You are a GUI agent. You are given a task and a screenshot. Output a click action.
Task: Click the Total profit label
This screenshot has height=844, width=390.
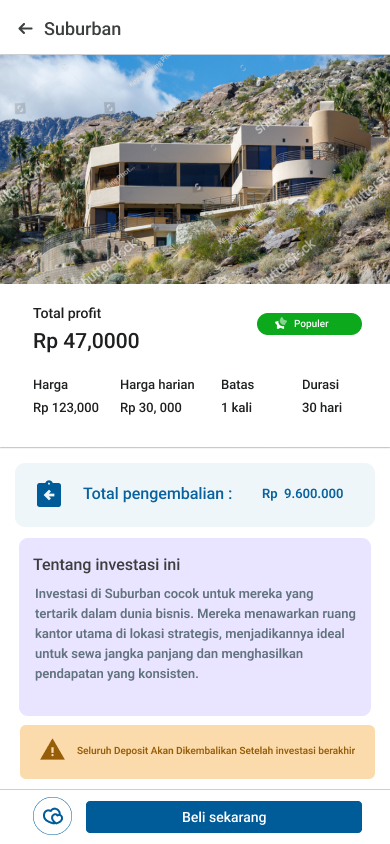(x=67, y=313)
